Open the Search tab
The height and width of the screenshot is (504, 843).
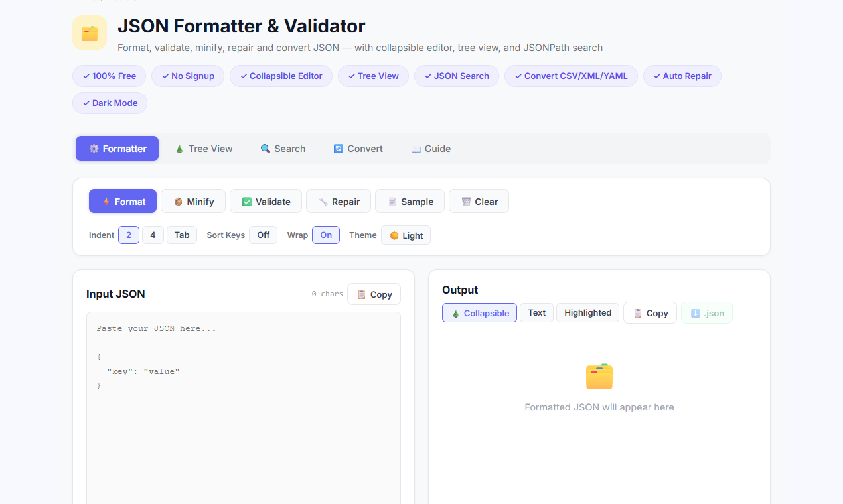[283, 149]
